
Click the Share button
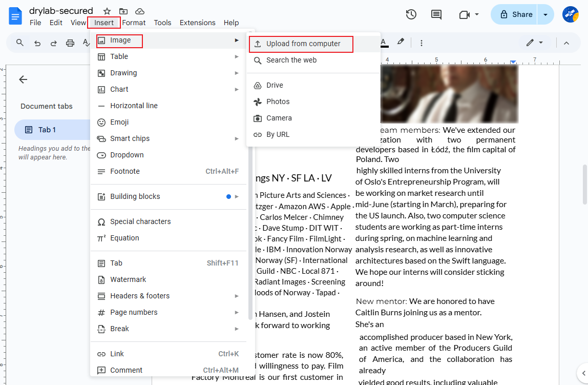pyautogui.click(x=514, y=15)
